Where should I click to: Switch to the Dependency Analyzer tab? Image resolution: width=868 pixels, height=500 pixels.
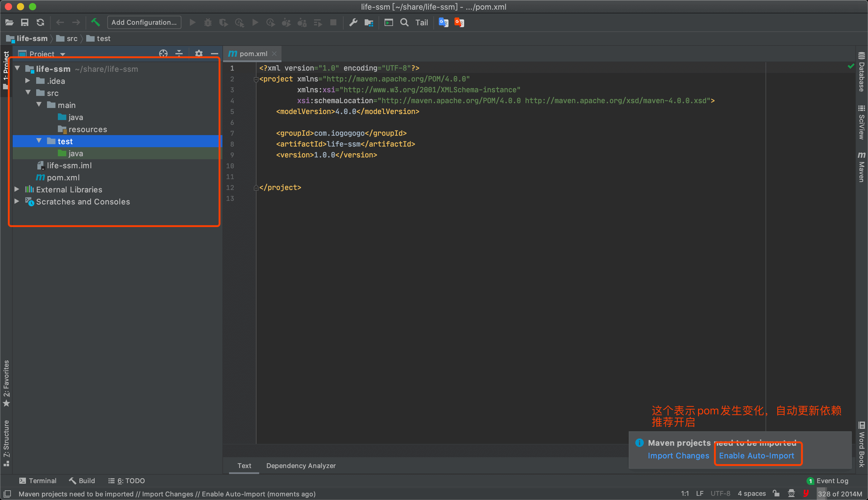click(301, 466)
